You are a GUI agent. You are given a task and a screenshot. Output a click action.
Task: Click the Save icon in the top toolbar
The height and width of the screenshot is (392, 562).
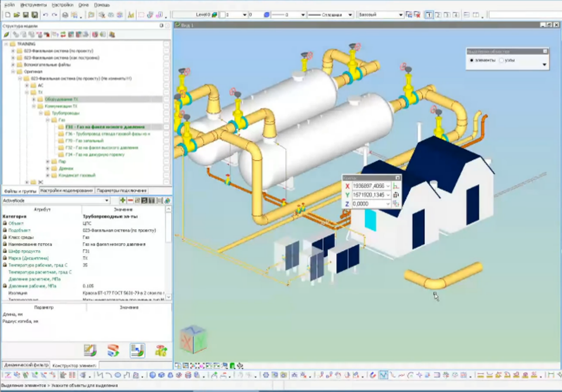(x=26, y=14)
